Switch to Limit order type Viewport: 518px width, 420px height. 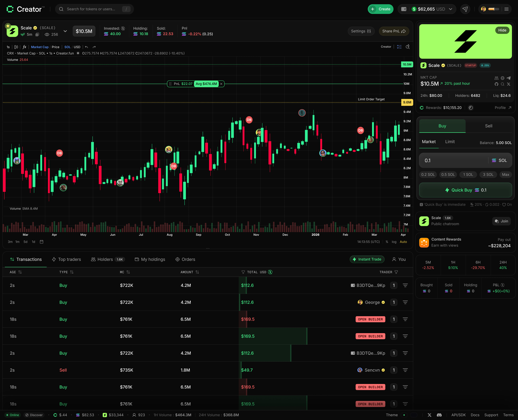click(450, 142)
